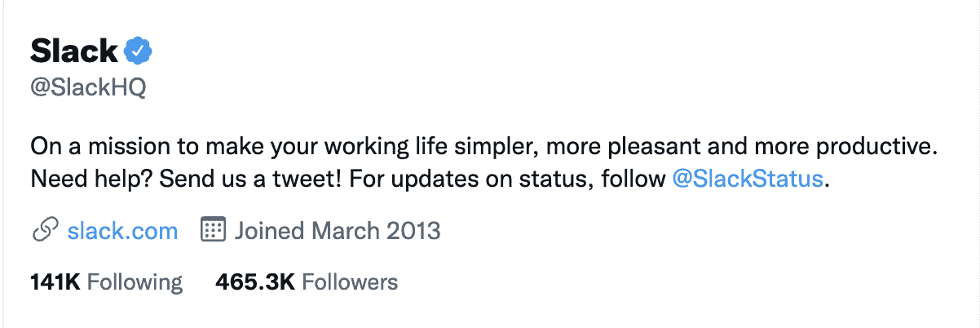Click the calendar icon before Joined date
The width and height of the screenshot is (980, 328).
(212, 231)
